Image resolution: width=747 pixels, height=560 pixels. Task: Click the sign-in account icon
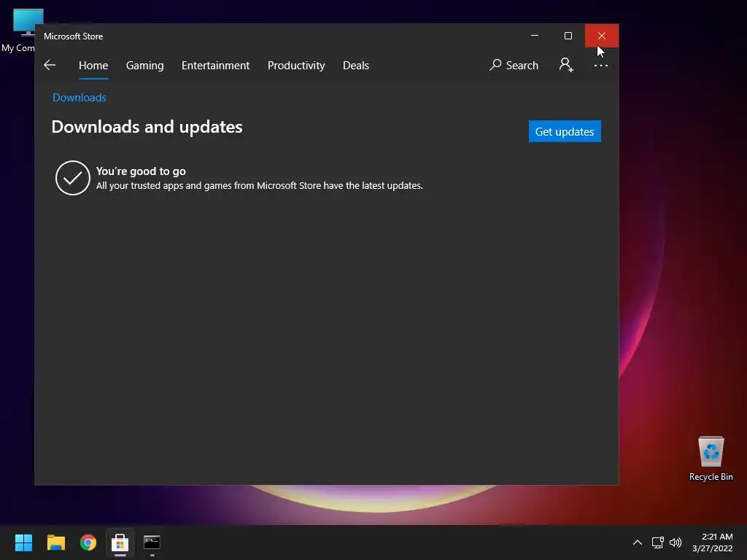[x=566, y=65]
